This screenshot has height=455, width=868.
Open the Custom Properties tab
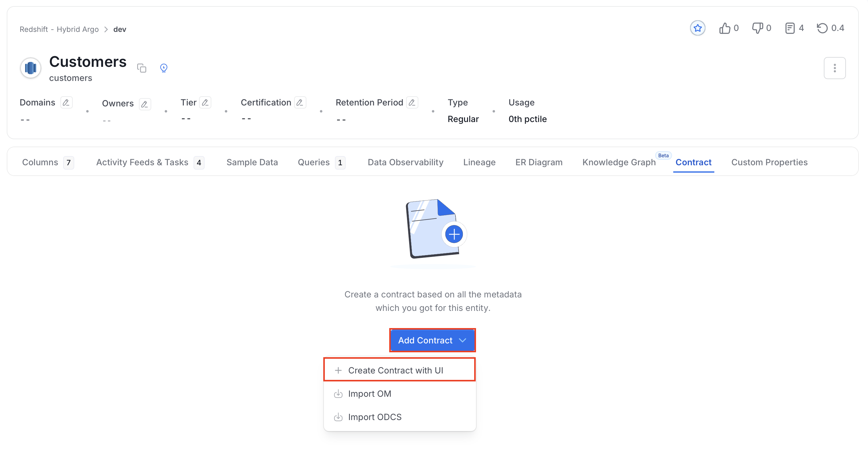769,162
